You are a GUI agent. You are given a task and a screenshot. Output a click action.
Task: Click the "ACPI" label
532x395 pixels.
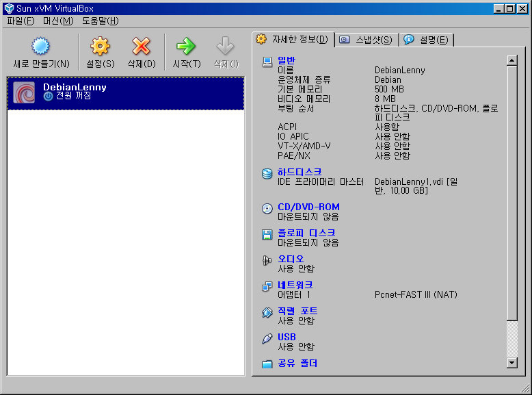287,127
